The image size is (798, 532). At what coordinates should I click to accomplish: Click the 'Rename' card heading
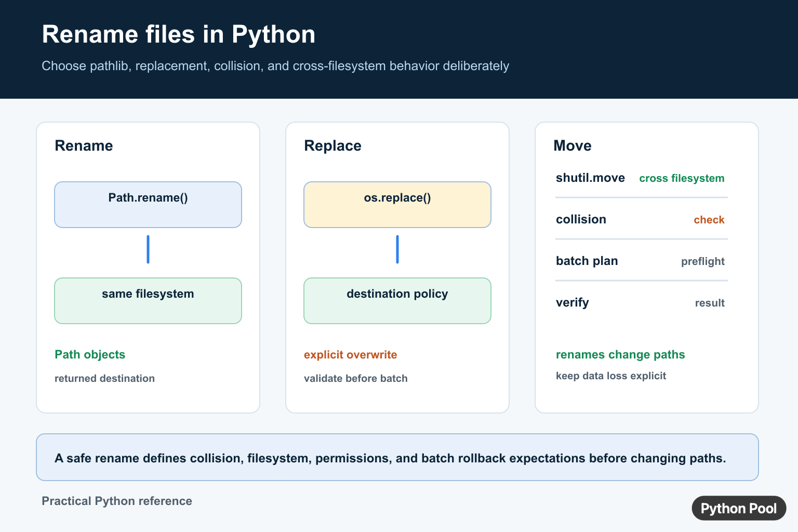coord(84,145)
